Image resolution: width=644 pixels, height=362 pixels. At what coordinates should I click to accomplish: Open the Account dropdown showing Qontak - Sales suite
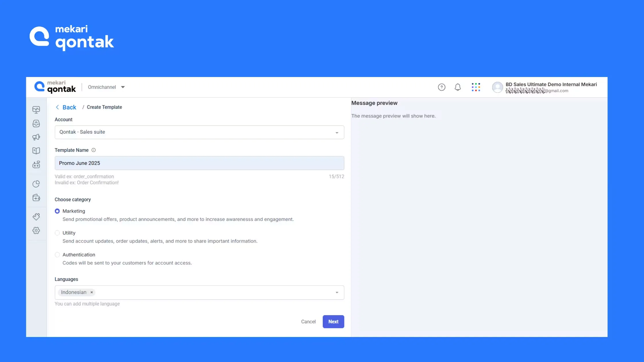(199, 132)
